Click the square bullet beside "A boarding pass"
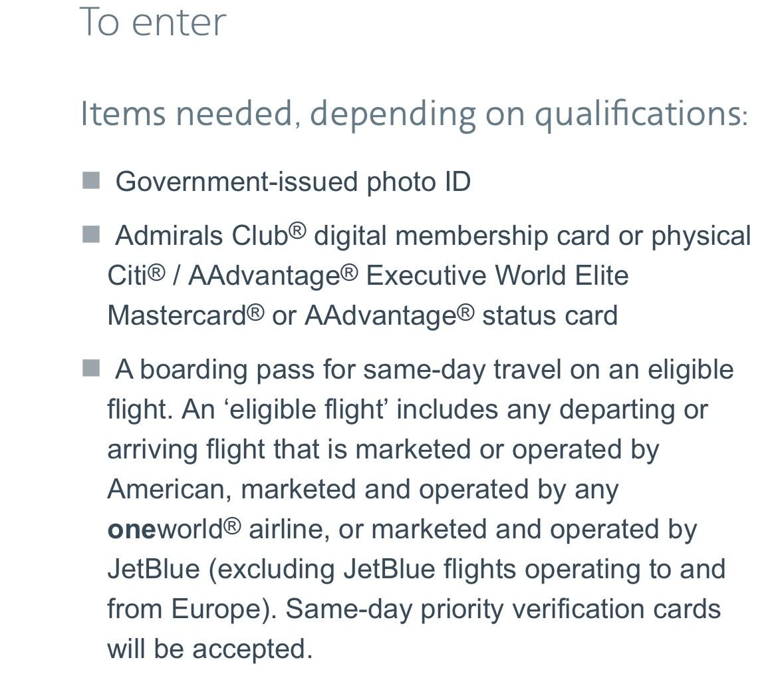Screen dimensions: 784x692 (x=90, y=368)
